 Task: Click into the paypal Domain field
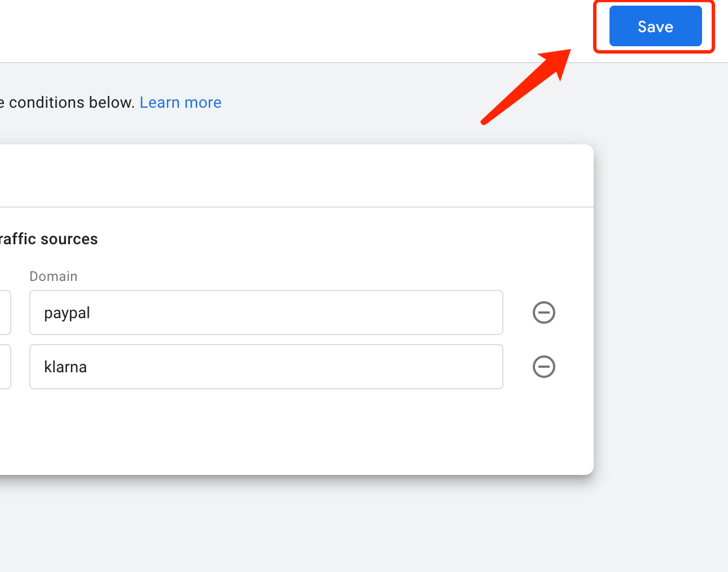coord(266,313)
